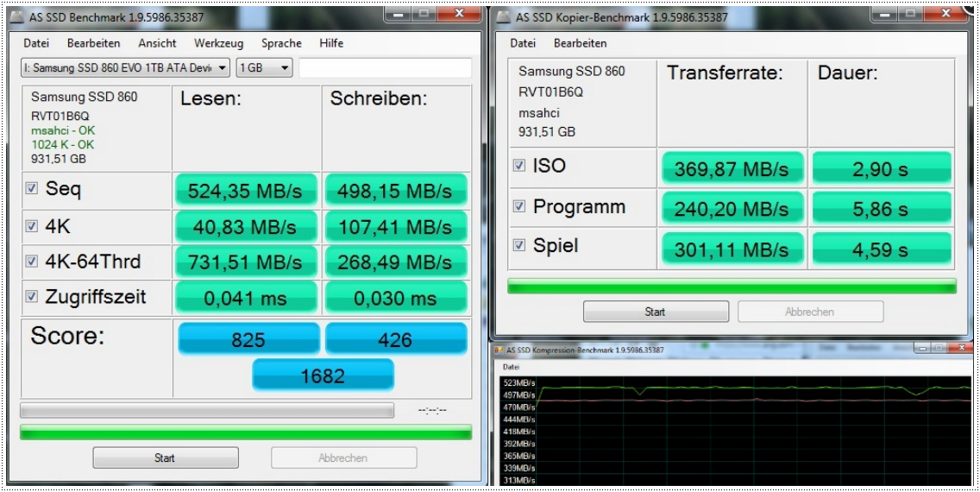Screen dimensions: 980x492
Task: Click the total score 1682
Action: coord(323,375)
